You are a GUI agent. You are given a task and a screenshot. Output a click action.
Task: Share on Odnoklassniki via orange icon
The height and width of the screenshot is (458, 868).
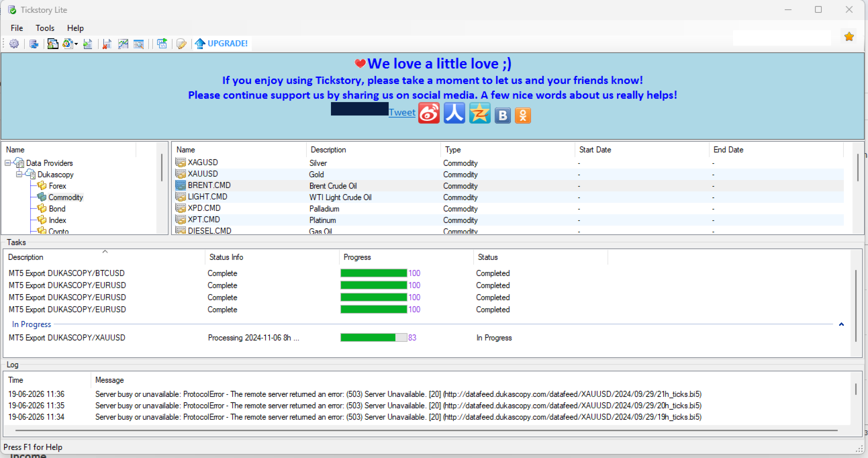coord(523,116)
